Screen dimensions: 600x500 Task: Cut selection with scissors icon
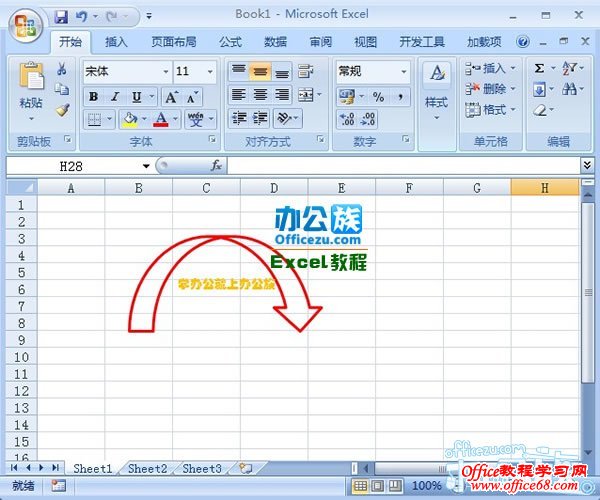pos(62,69)
